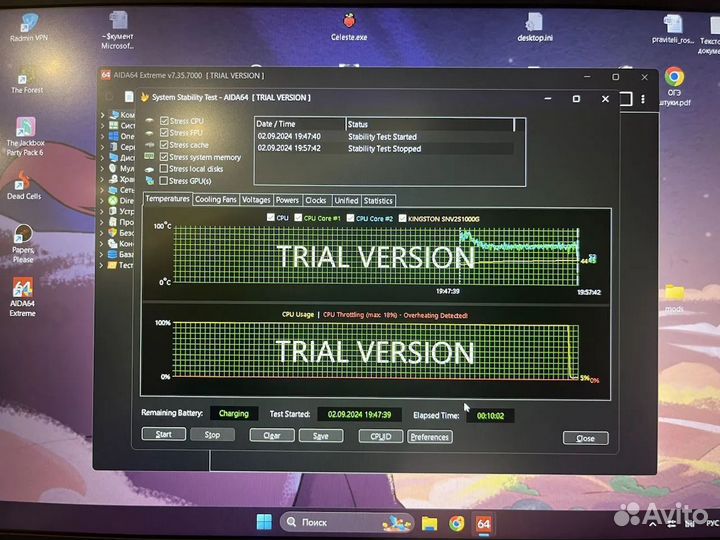The height and width of the screenshot is (540, 720).
Task: Expand Системная плата node chevron
Action: point(103,125)
